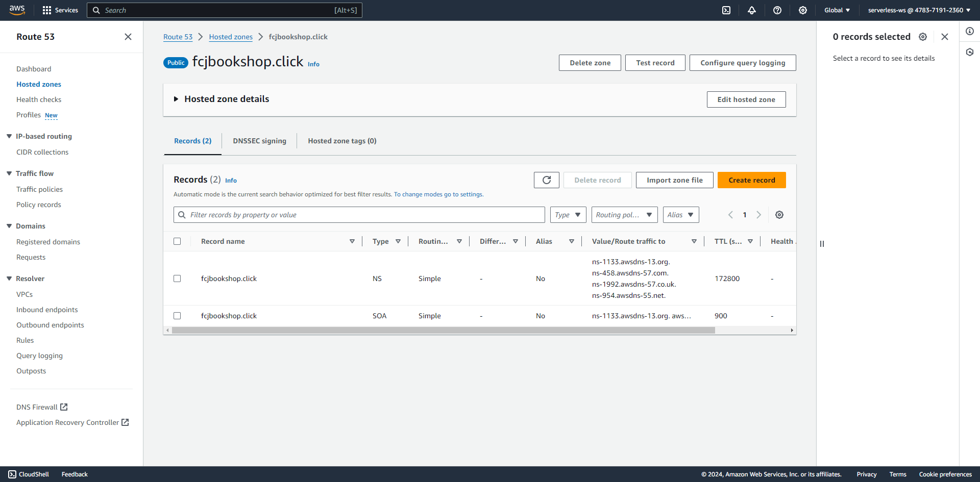Launch CloudShell from the top bar icon

click(726, 10)
